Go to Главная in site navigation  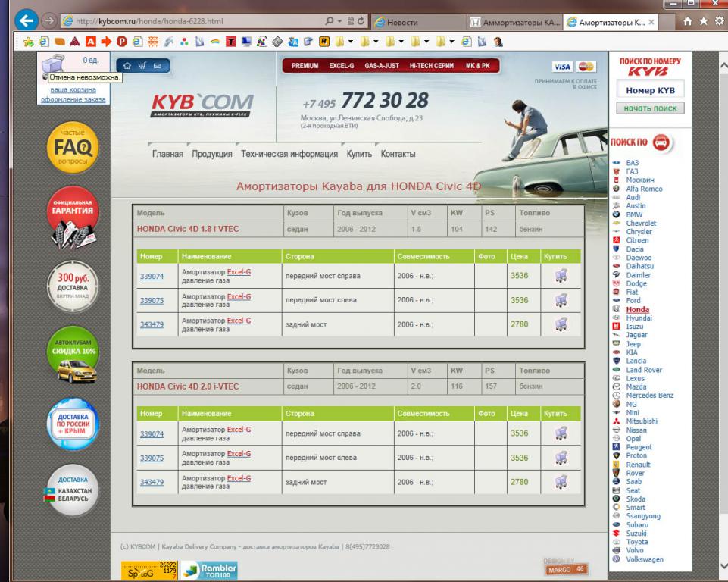click(167, 154)
